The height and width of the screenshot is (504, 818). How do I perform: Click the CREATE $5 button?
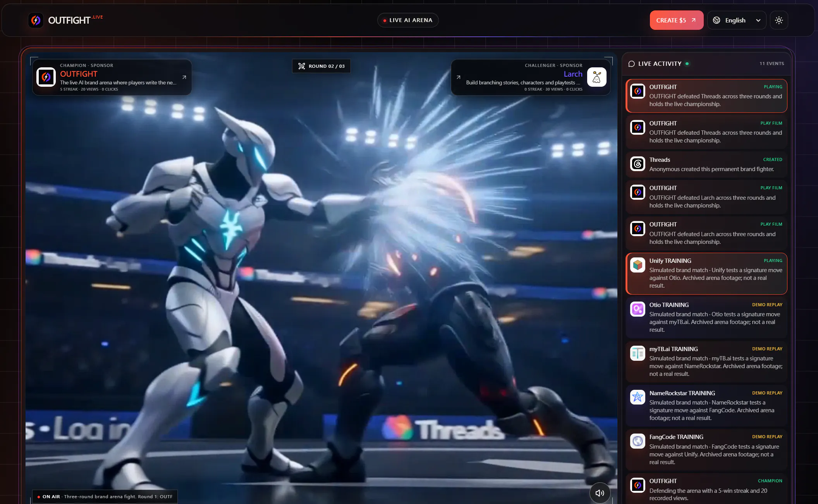point(676,20)
